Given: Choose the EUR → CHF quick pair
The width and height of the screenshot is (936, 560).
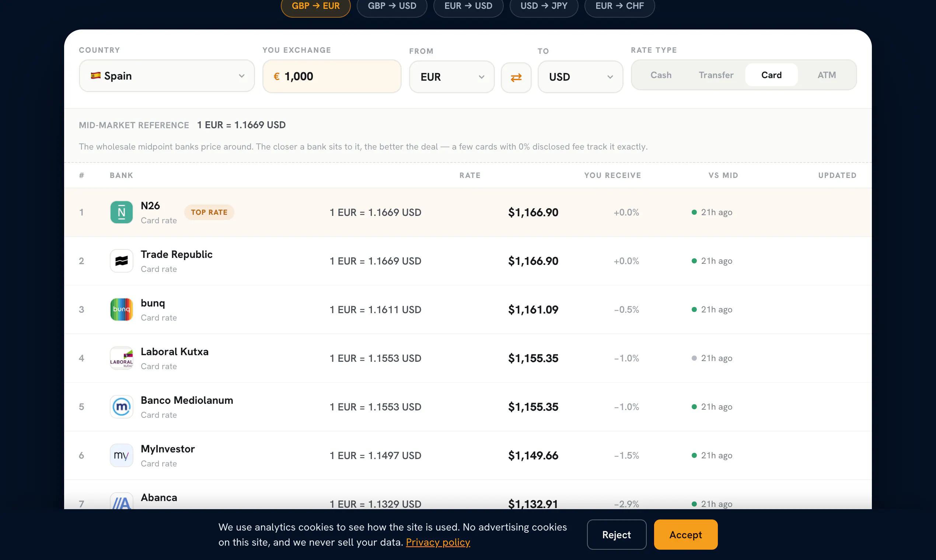Looking at the screenshot, I should 619,6.
